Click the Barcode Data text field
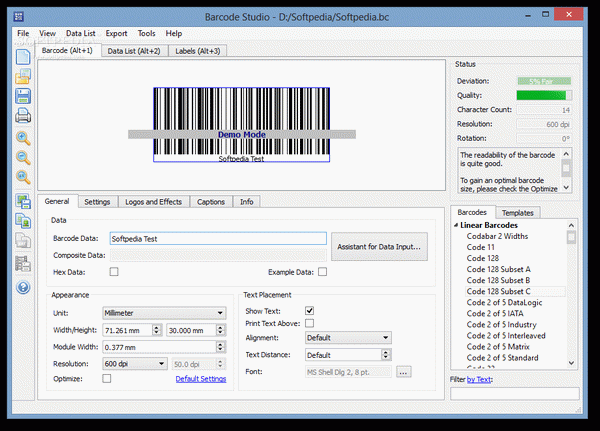The height and width of the screenshot is (431, 600). tap(218, 238)
